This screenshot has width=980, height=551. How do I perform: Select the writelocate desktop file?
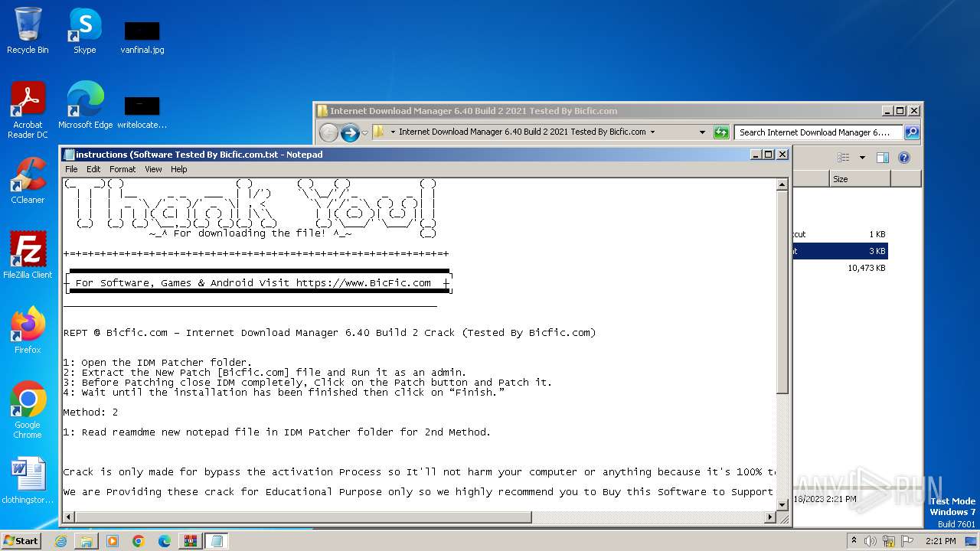coord(142,112)
